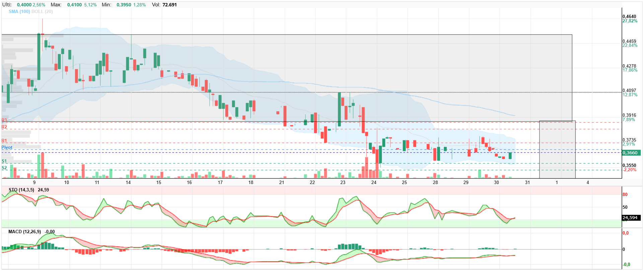The width and height of the screenshot is (644, 271).
Task: Click the Vol value 72.691
Action: [x=169, y=5]
